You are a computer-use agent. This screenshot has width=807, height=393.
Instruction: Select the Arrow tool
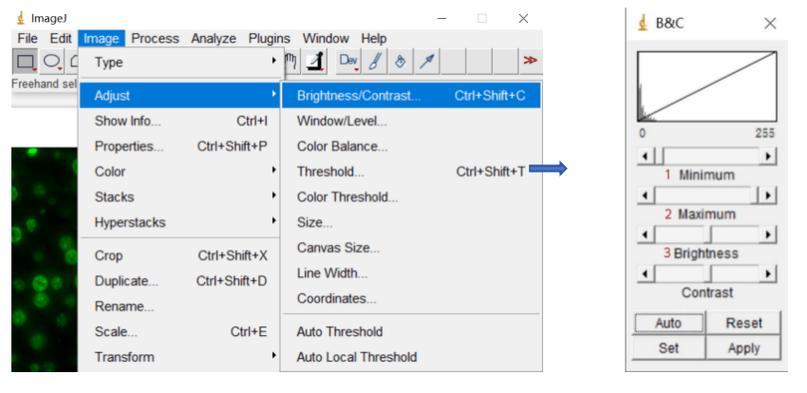pyautogui.click(x=427, y=62)
